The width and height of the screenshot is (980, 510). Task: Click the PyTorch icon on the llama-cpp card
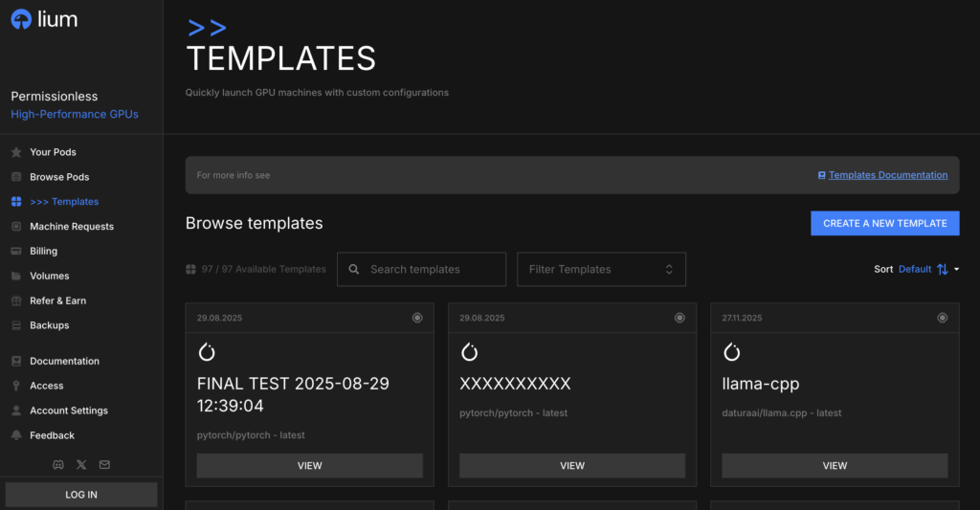[x=731, y=352]
